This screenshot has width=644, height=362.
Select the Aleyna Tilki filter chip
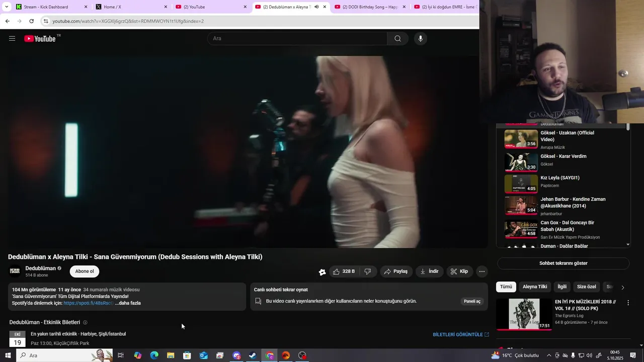[535, 287]
